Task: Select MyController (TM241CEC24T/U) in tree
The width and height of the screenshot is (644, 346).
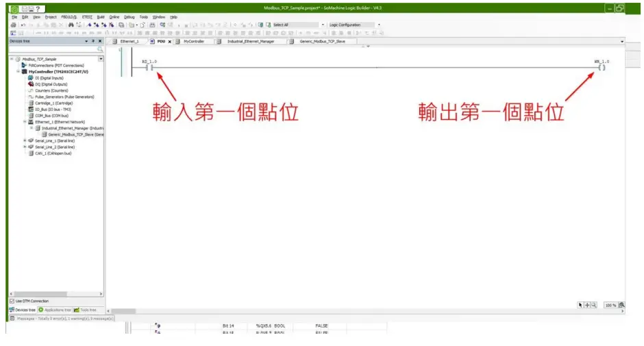Action: (x=58, y=71)
